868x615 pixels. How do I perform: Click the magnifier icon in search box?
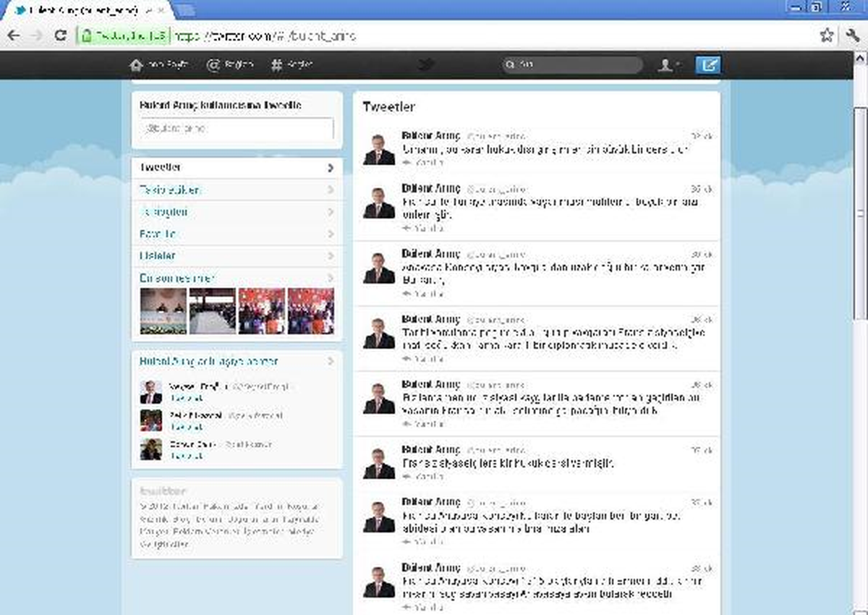click(511, 65)
